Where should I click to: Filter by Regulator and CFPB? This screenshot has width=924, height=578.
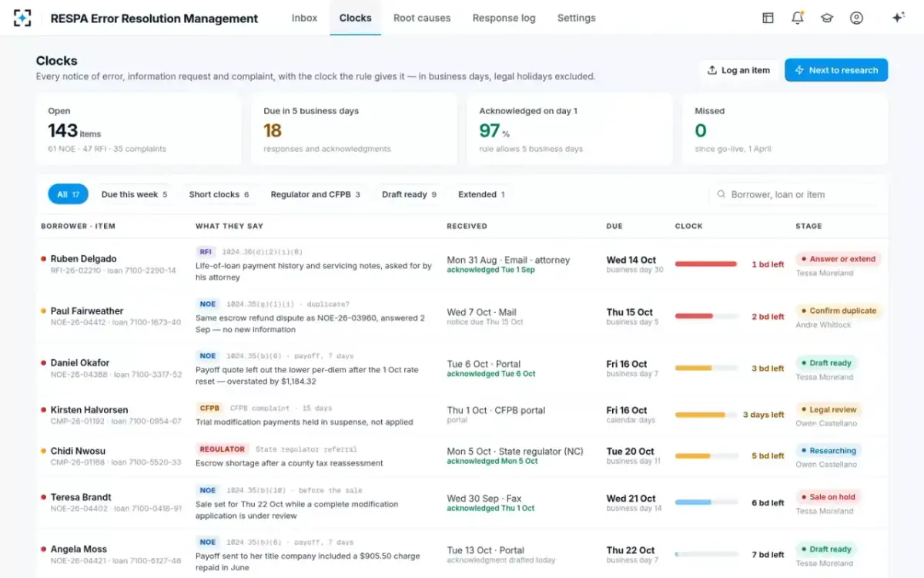(315, 194)
